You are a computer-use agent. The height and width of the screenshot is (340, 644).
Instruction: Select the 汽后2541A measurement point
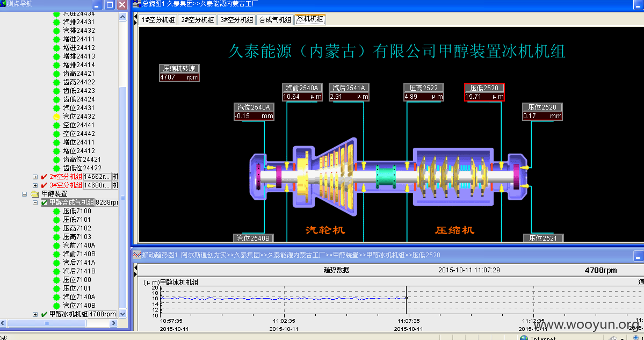pos(349,92)
